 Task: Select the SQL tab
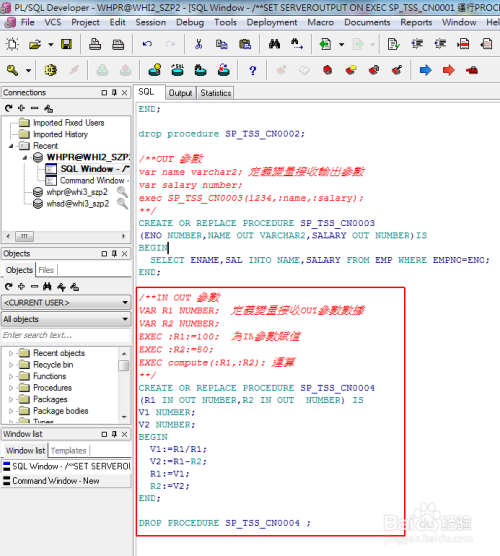[x=146, y=92]
